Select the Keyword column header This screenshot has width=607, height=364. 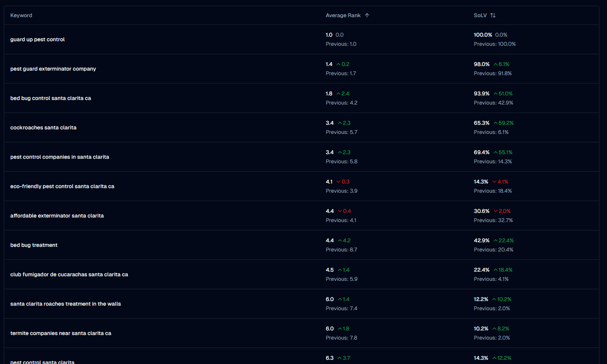(21, 15)
